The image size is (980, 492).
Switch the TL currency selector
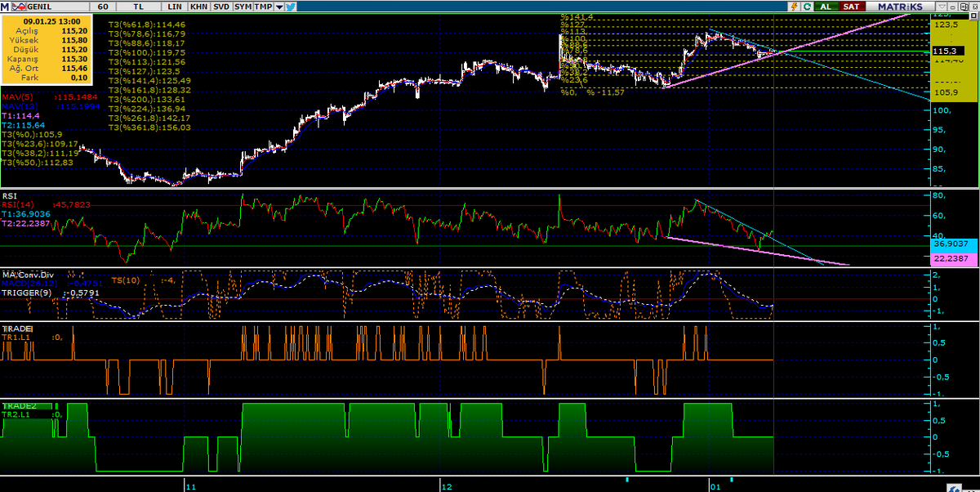tap(138, 6)
